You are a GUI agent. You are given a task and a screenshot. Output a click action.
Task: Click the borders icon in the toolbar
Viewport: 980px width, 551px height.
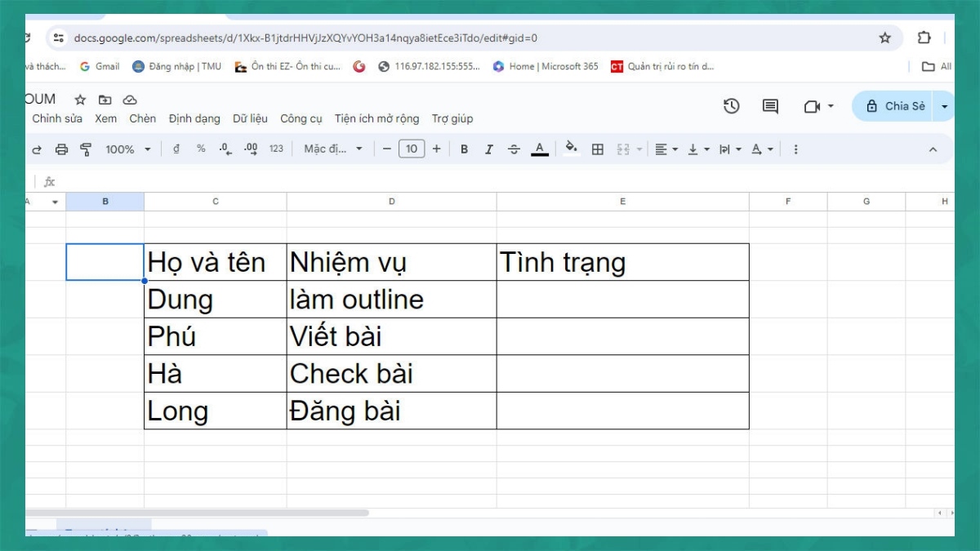[x=598, y=149]
